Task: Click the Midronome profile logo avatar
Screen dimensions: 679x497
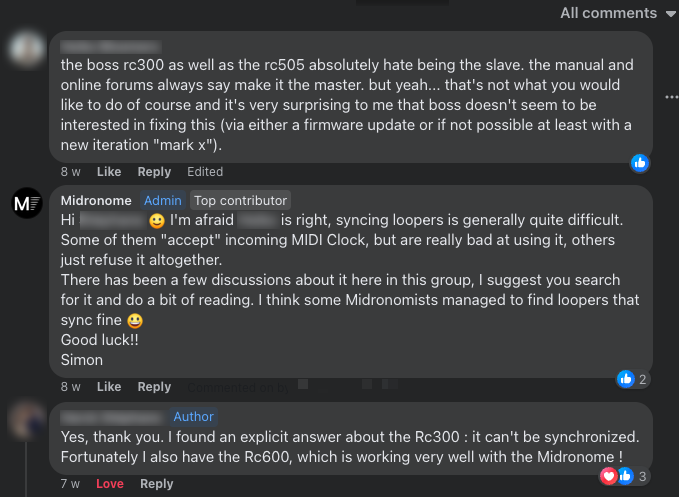Action: pyautogui.click(x=26, y=204)
